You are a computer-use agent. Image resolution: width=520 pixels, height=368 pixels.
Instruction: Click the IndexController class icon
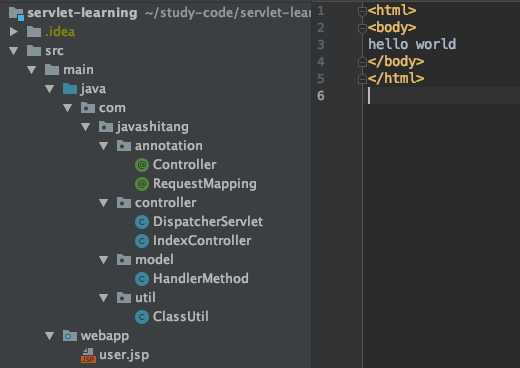(x=142, y=241)
